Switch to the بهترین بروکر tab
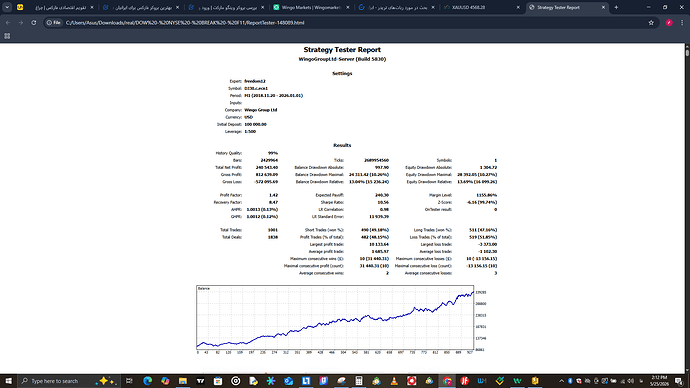Screen dimensions: 690x388 click(x=140, y=7)
